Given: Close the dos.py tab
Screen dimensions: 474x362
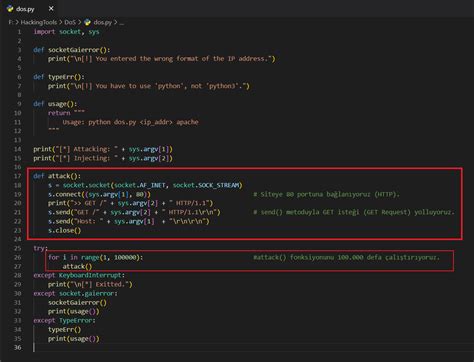Looking at the screenshot, I should pyautogui.click(x=51, y=9).
